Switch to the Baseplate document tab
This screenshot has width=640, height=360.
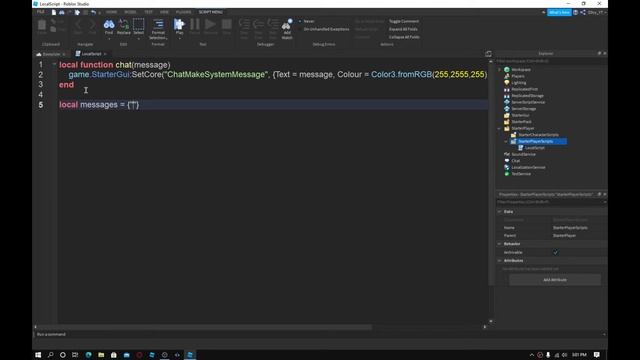(51, 54)
